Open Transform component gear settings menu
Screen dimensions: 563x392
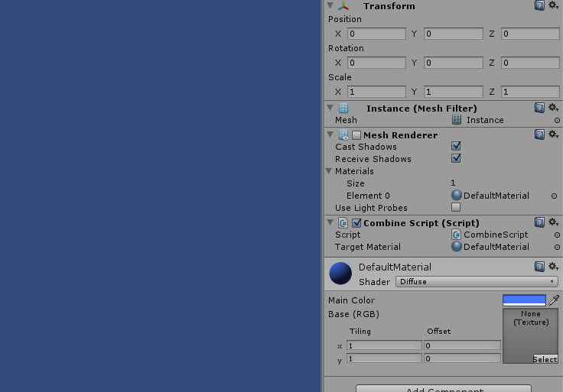553,5
